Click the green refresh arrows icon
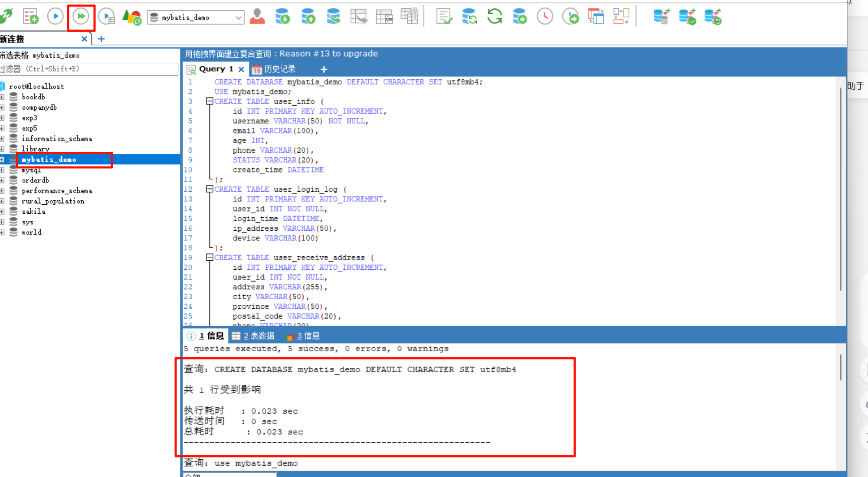Viewport: 868px width, 477px height. [x=495, y=17]
